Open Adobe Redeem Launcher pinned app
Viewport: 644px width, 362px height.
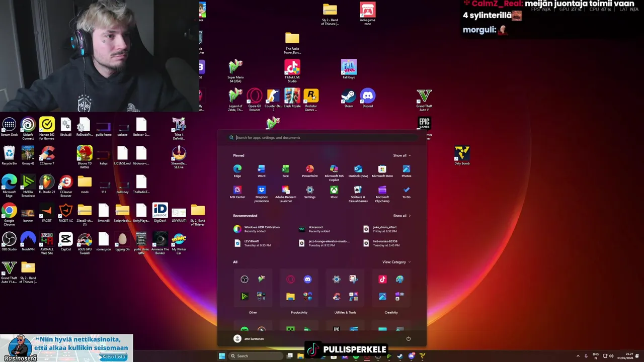pyautogui.click(x=286, y=194)
